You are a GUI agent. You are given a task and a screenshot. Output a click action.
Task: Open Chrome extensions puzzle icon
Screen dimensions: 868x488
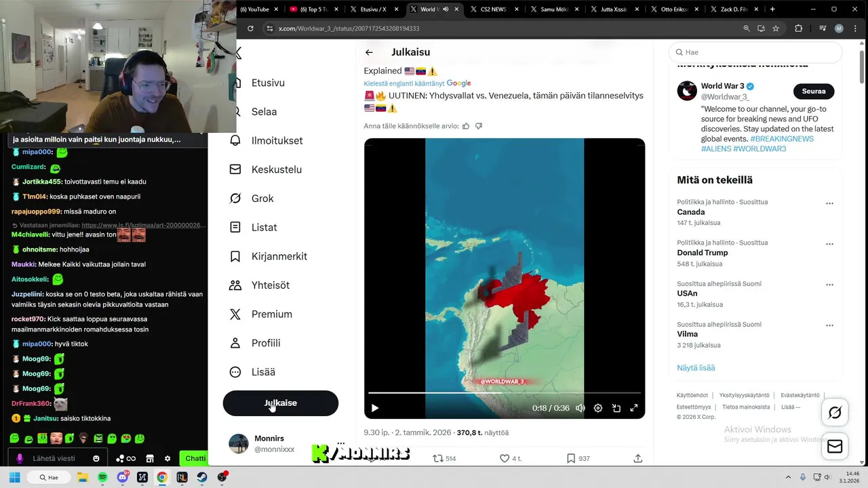click(798, 28)
